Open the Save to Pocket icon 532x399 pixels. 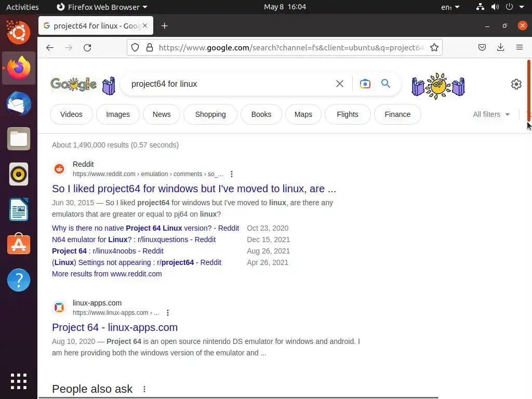pyautogui.click(x=482, y=47)
